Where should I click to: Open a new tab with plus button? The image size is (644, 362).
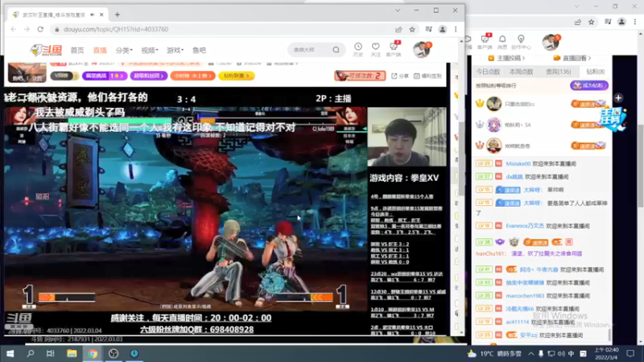coord(118,14)
